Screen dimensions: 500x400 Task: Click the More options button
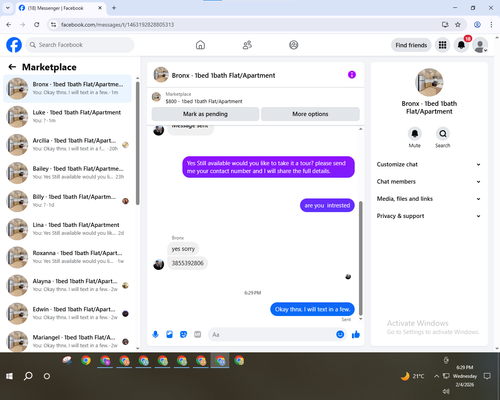pyautogui.click(x=310, y=114)
